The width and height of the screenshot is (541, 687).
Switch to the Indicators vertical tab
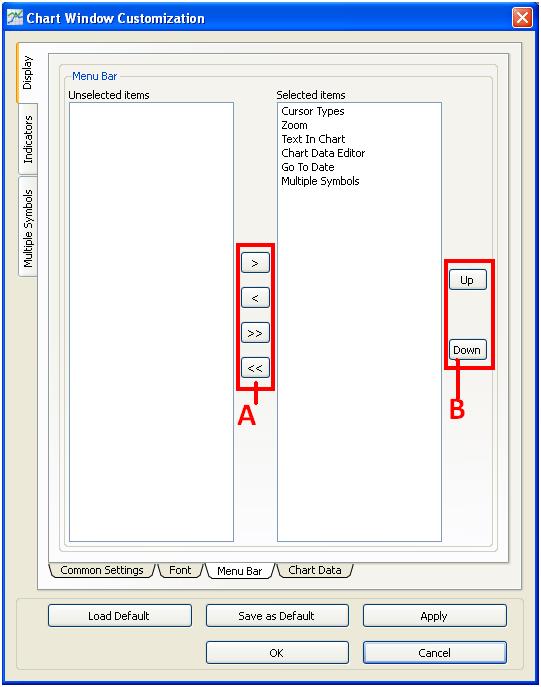pos(28,139)
